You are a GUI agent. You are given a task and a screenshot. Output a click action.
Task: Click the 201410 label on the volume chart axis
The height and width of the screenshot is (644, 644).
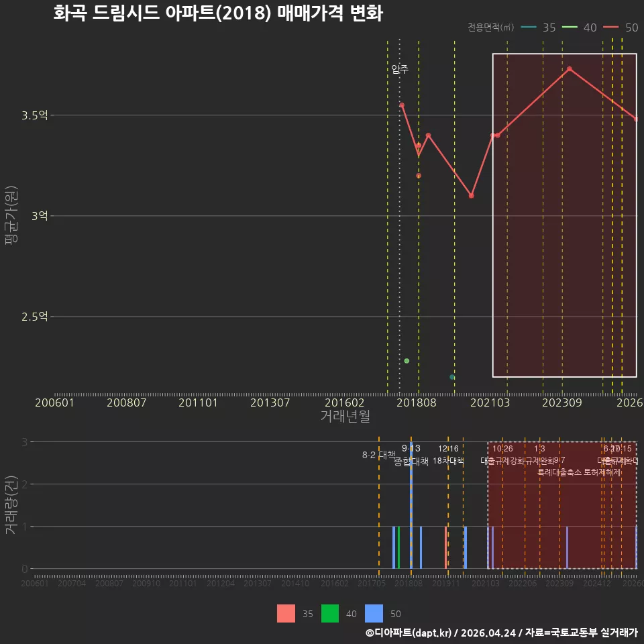pos(295,583)
